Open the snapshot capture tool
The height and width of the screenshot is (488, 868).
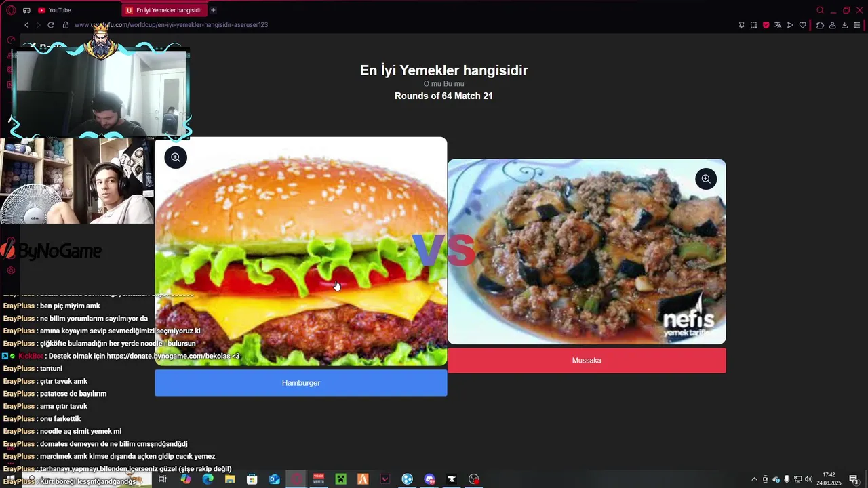tap(753, 25)
